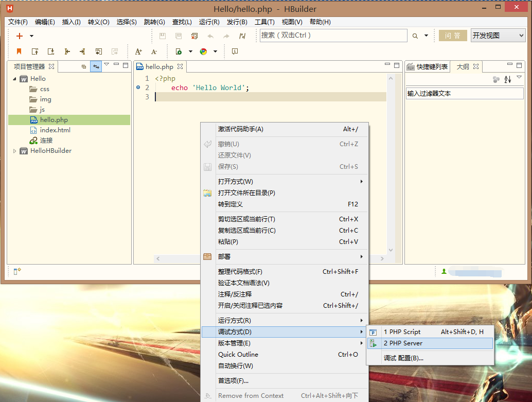Click the word wrap toolbar icon
Viewport: 532px width, 402px height.
pyautogui.click(x=99, y=51)
